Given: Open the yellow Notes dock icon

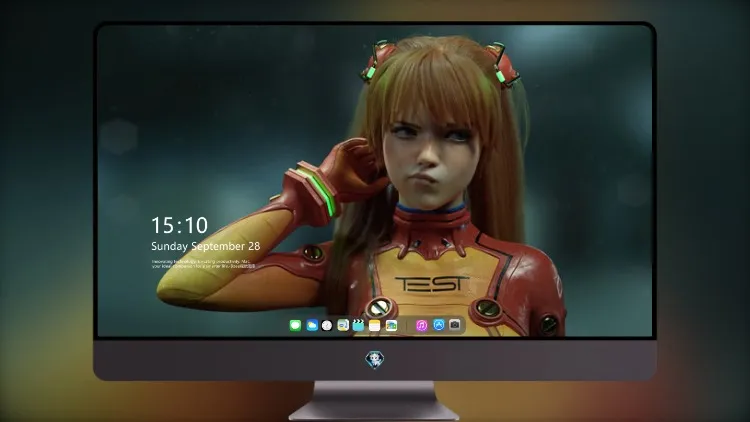Looking at the screenshot, I should coord(375,326).
